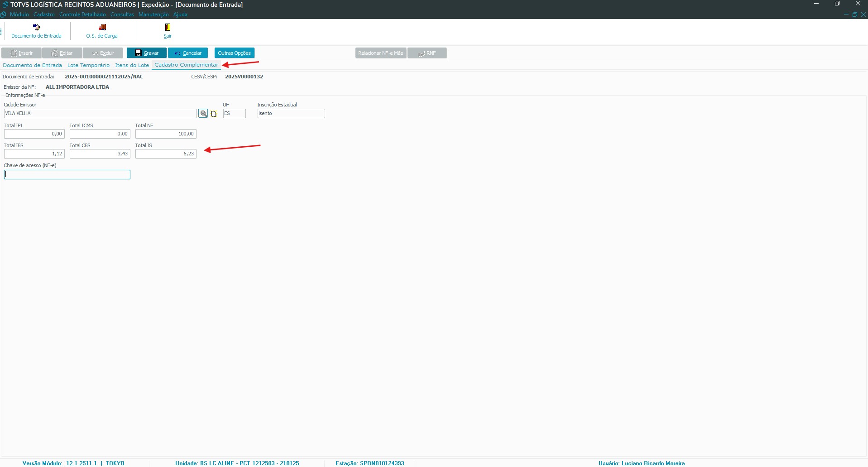
Task: Open the Ajuda menu
Action: [x=180, y=14]
